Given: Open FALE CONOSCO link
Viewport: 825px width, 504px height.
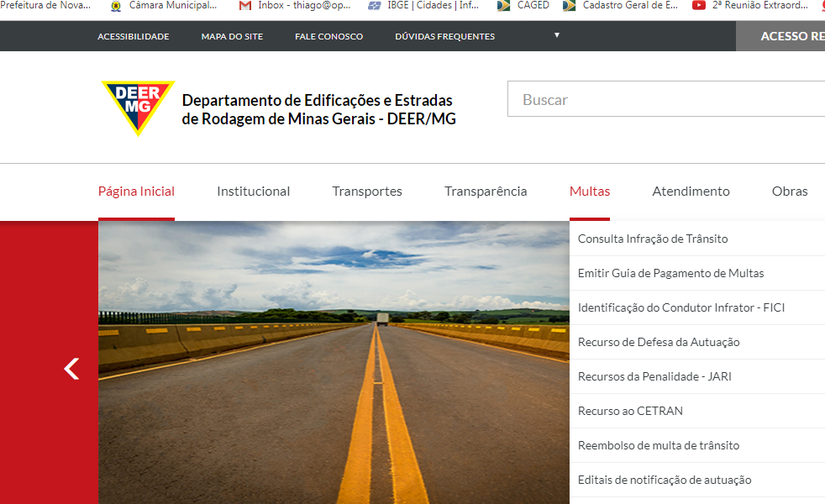Looking at the screenshot, I should (x=328, y=36).
